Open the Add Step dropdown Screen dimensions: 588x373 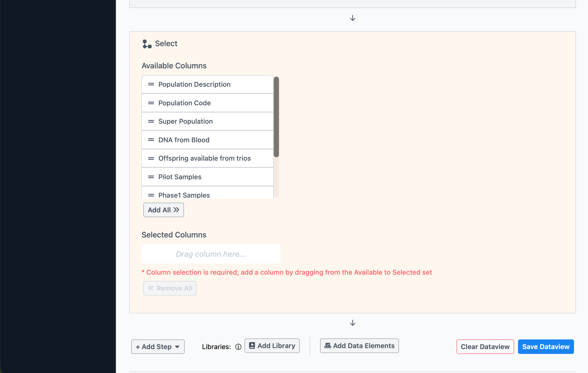point(158,347)
